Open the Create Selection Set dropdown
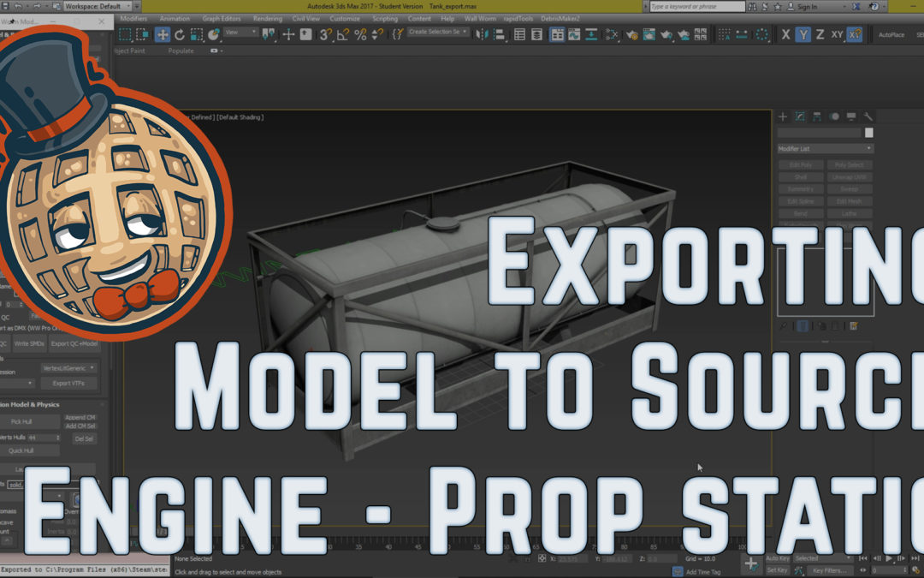Screen dimensions: 924x578 coord(438,32)
